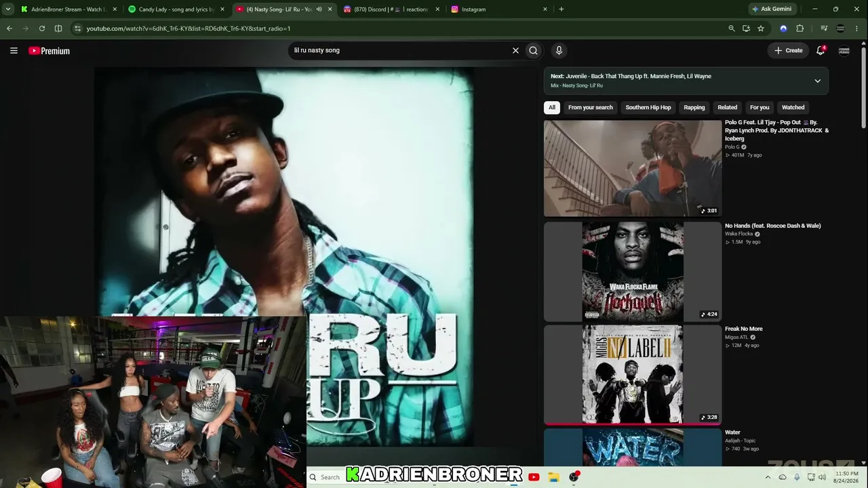The image size is (868, 488).
Task: Open Polo G Feat. Lil Tjay title
Action: (776, 130)
